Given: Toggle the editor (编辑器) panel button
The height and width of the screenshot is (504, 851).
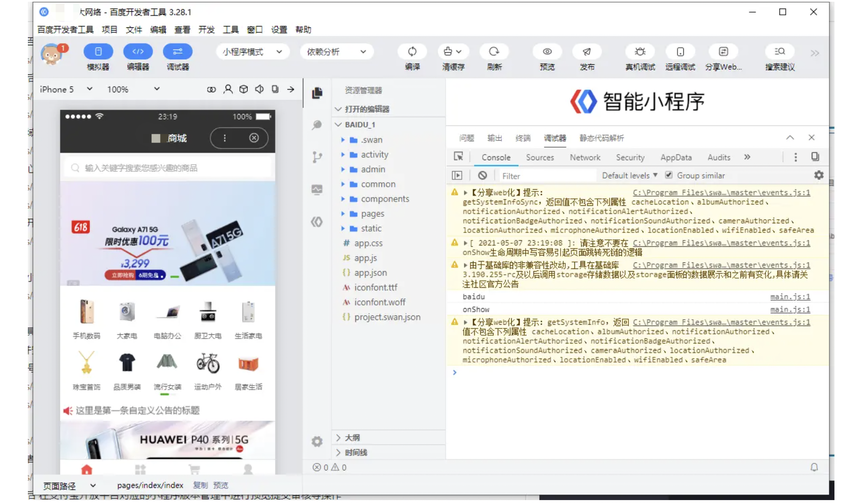Looking at the screenshot, I should click(x=138, y=52).
